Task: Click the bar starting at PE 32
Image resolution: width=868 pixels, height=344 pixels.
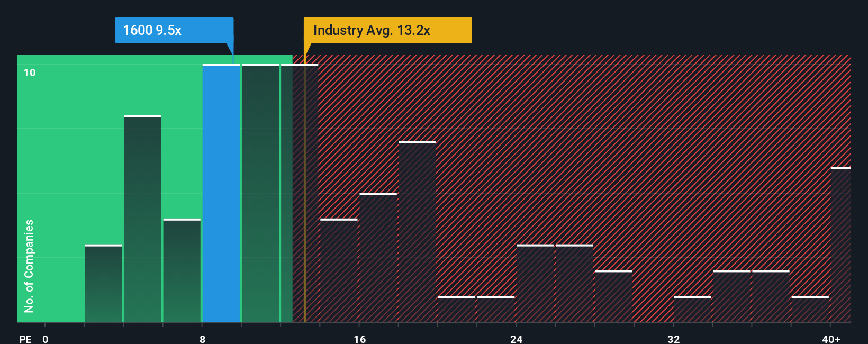Action: pyautogui.click(x=692, y=309)
